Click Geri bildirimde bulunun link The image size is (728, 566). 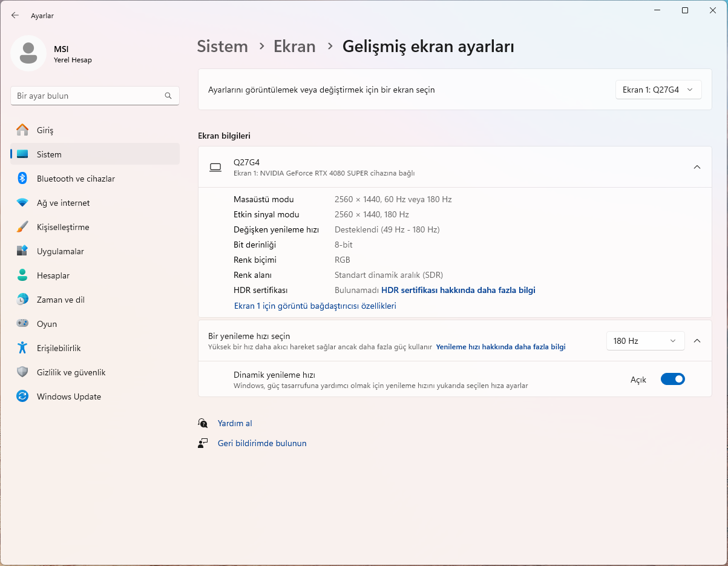[262, 443]
